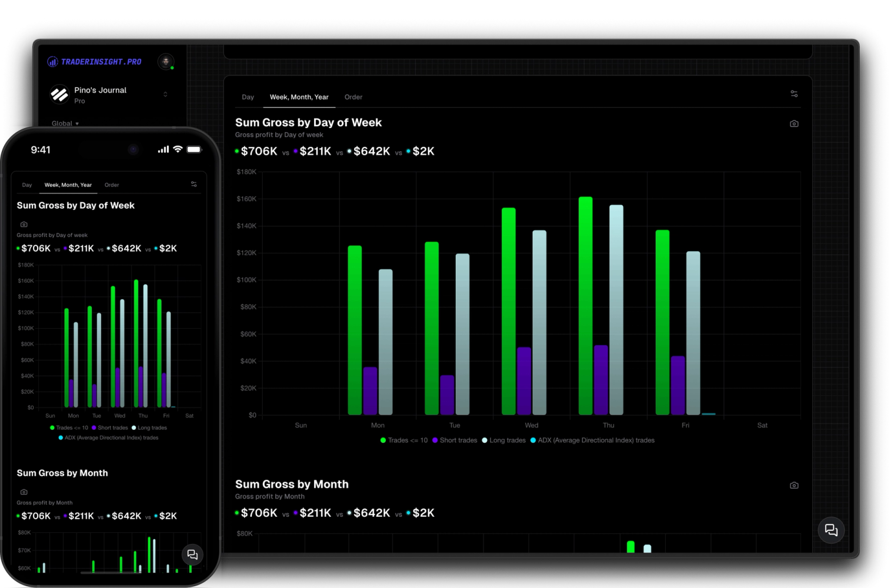Click the camera icon beside Sum Gross by Day of Week
The width and height of the screenshot is (891, 588).
794,123
